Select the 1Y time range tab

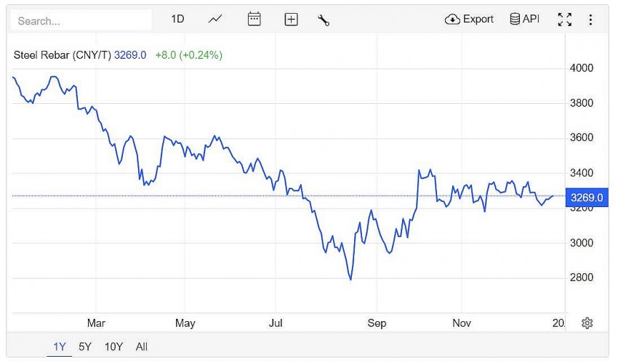pos(60,347)
